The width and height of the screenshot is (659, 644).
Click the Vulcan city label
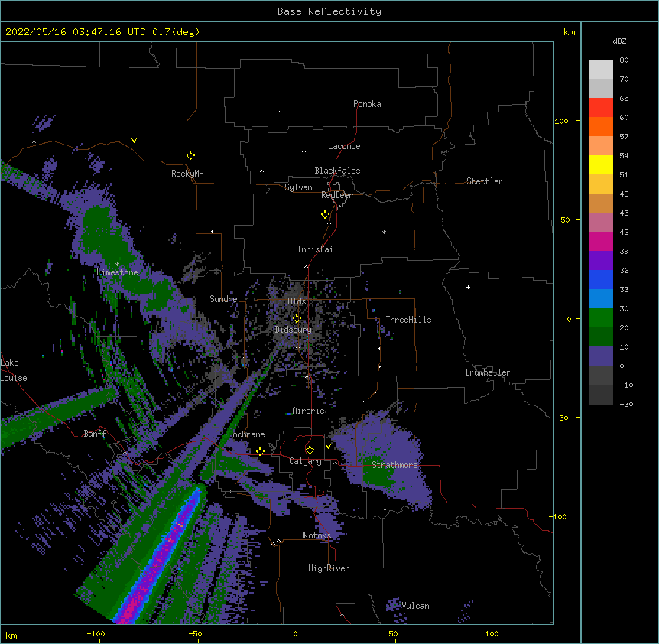click(x=415, y=606)
